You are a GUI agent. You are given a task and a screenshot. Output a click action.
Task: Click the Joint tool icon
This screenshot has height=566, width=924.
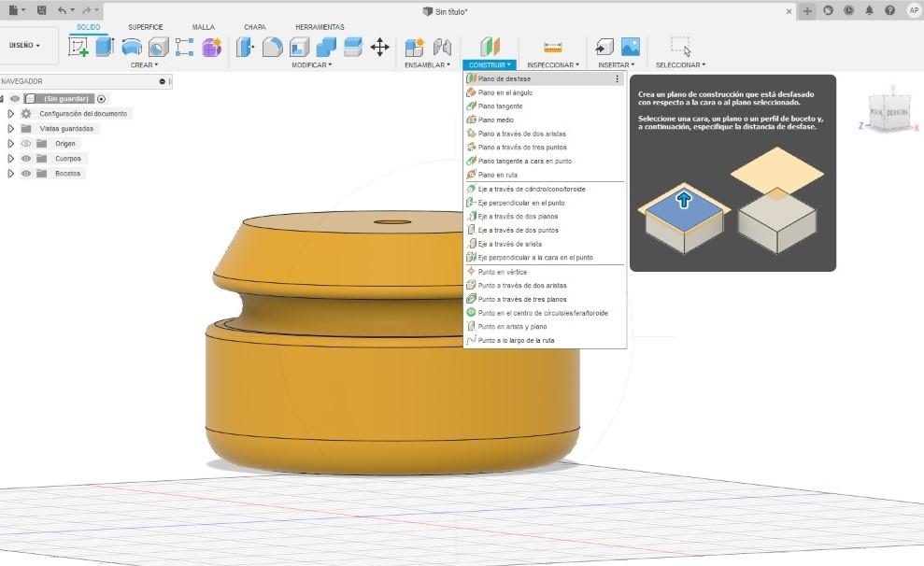442,47
